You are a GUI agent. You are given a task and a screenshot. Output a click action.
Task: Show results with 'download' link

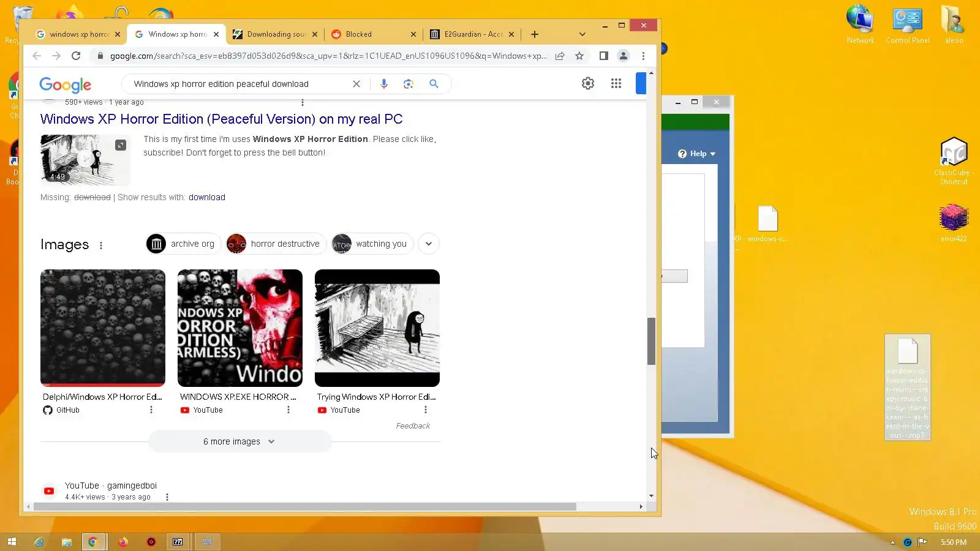point(207,197)
